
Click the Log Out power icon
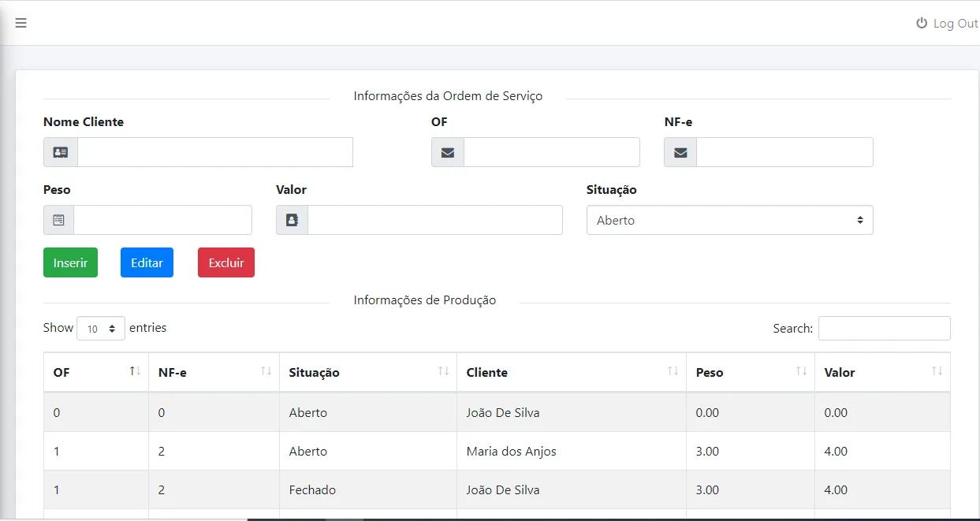tap(921, 24)
